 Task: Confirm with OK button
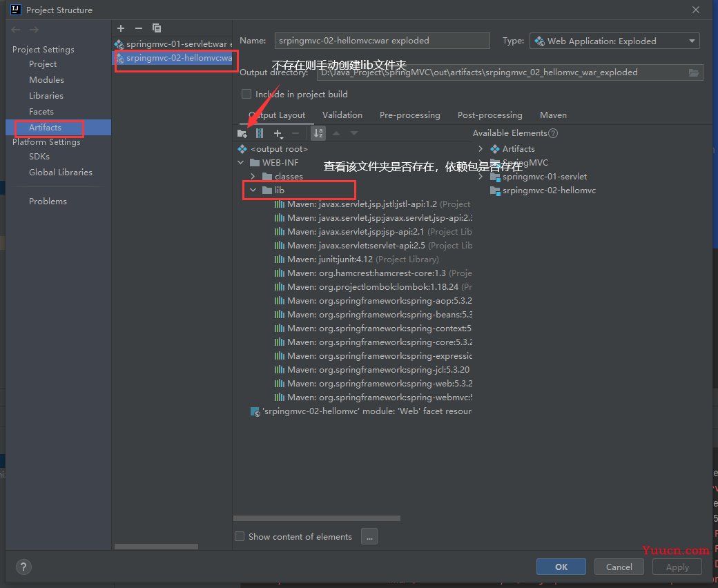(561, 567)
